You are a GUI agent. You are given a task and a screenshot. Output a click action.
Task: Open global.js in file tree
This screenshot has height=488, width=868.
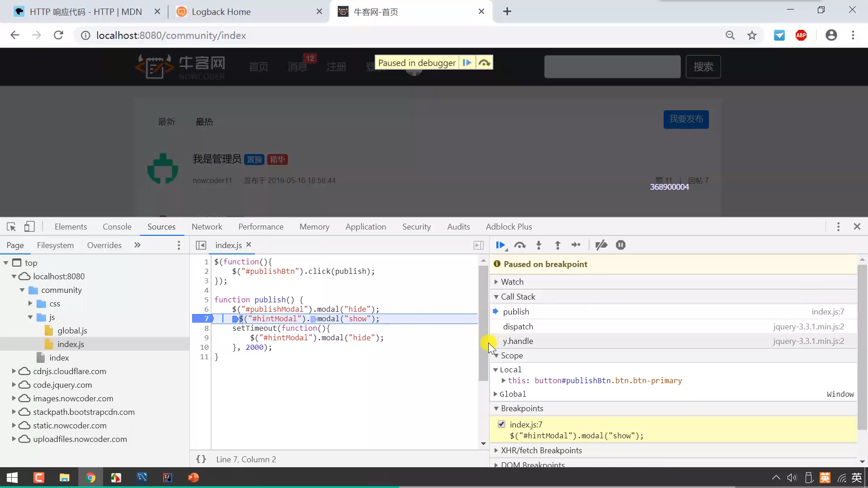pos(72,330)
